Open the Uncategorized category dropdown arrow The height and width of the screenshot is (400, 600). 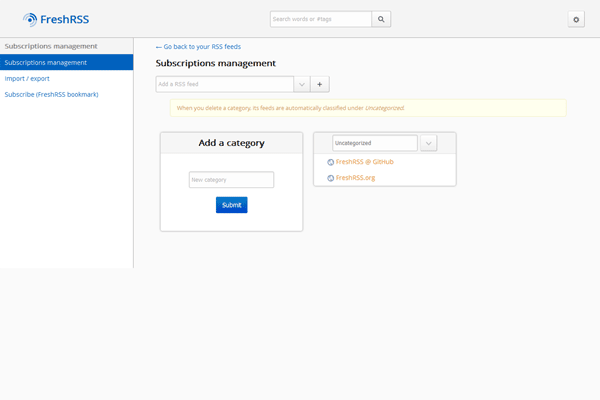(428, 143)
